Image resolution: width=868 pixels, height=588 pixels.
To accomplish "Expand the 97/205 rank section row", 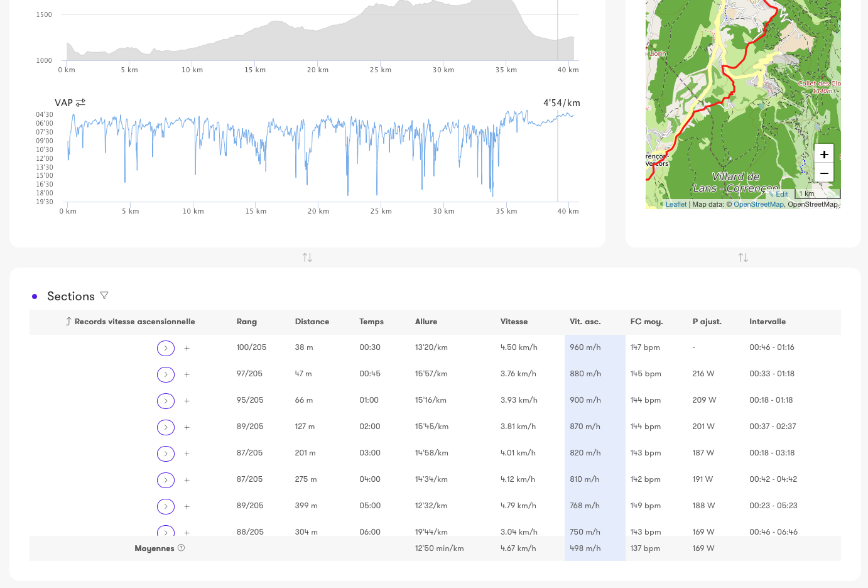I will [x=166, y=374].
